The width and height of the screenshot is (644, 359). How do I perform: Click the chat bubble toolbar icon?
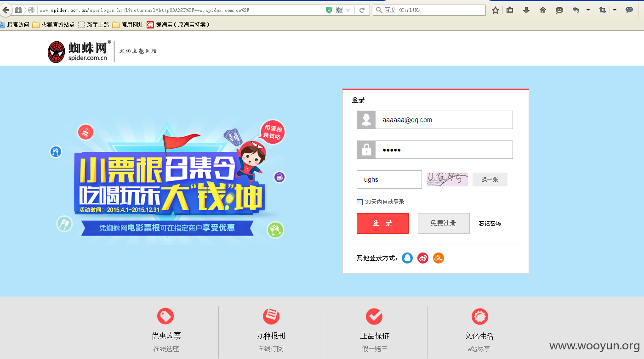[629, 10]
